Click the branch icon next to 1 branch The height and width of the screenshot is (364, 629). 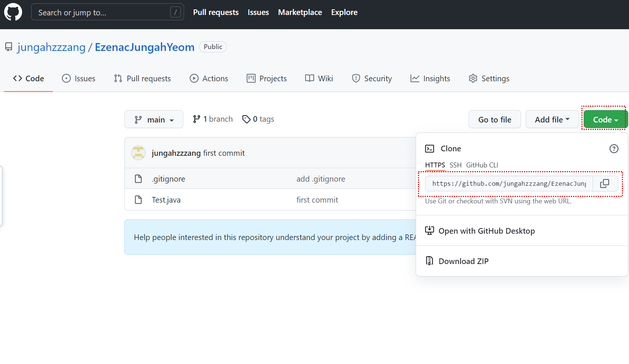196,119
